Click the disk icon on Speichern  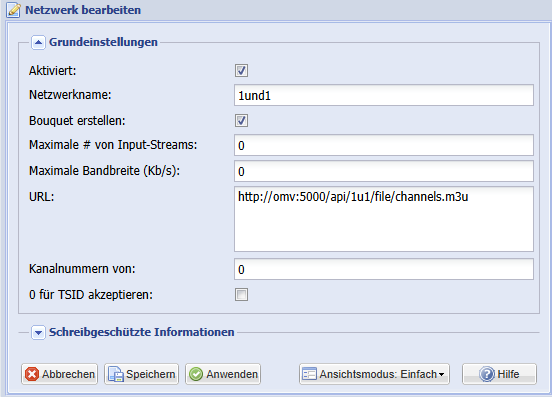click(x=115, y=374)
